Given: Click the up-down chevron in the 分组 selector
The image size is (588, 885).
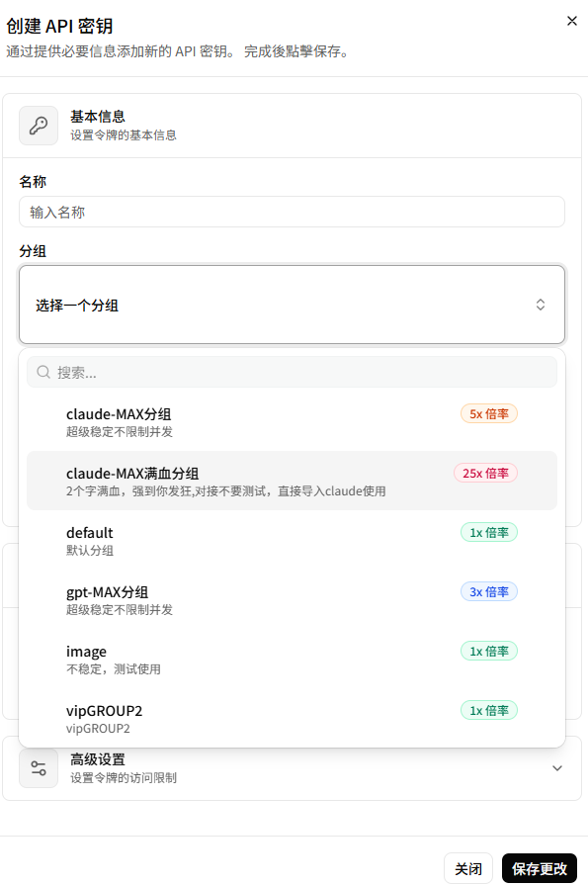Looking at the screenshot, I should coord(540,305).
